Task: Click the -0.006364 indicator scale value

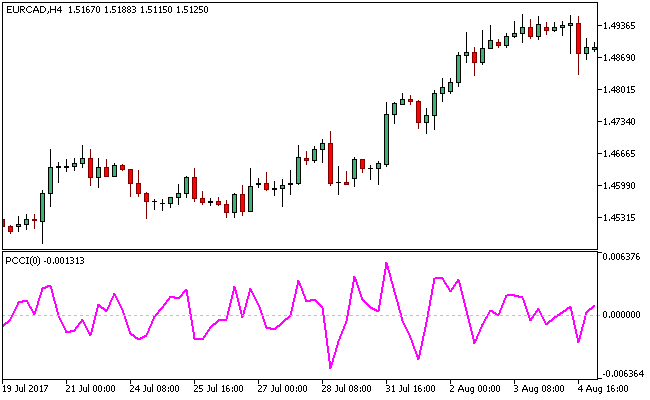Action: [623, 374]
